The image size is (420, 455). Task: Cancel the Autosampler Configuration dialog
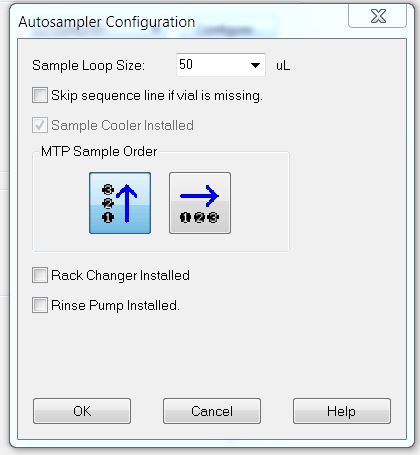pyautogui.click(x=212, y=411)
